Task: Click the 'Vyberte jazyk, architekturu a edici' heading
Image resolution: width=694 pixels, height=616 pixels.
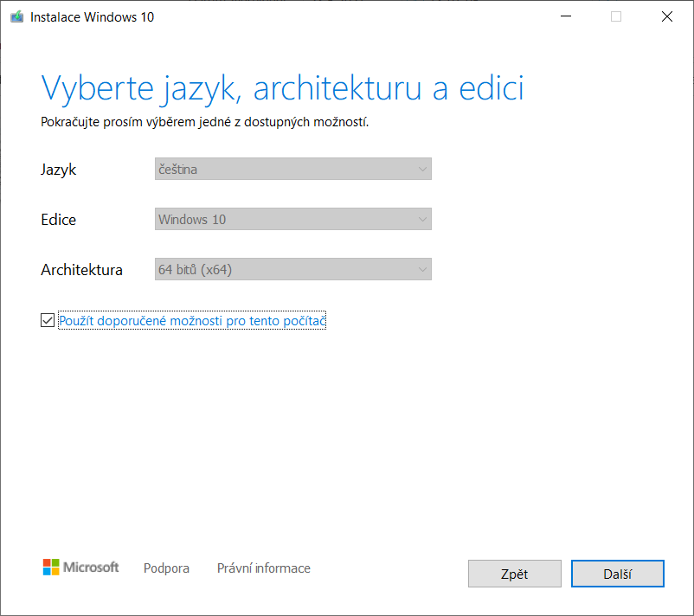Action: pos(282,89)
